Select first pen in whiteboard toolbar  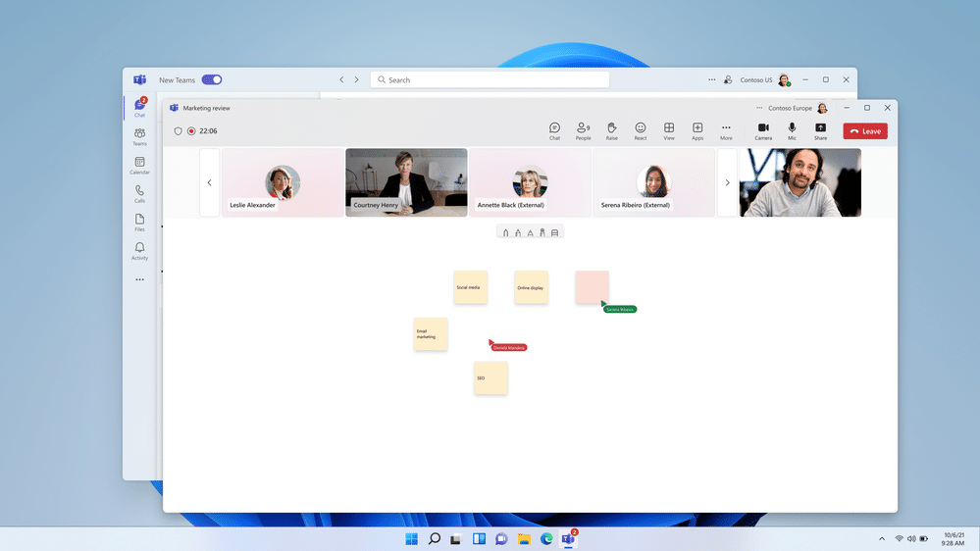click(505, 232)
